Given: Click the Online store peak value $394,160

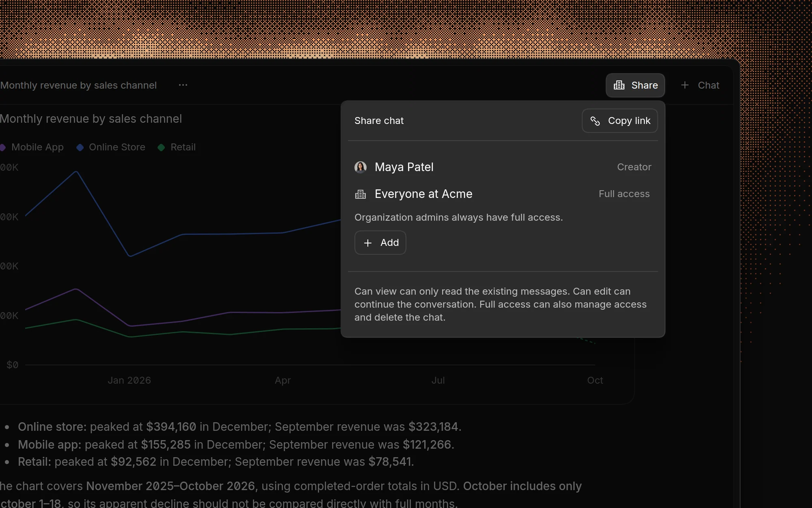Looking at the screenshot, I should point(171,427).
